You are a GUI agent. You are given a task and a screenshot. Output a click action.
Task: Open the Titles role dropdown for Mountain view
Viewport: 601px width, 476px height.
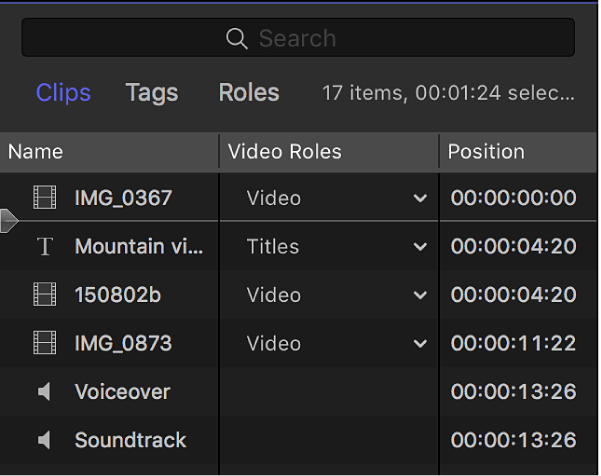[419, 247]
